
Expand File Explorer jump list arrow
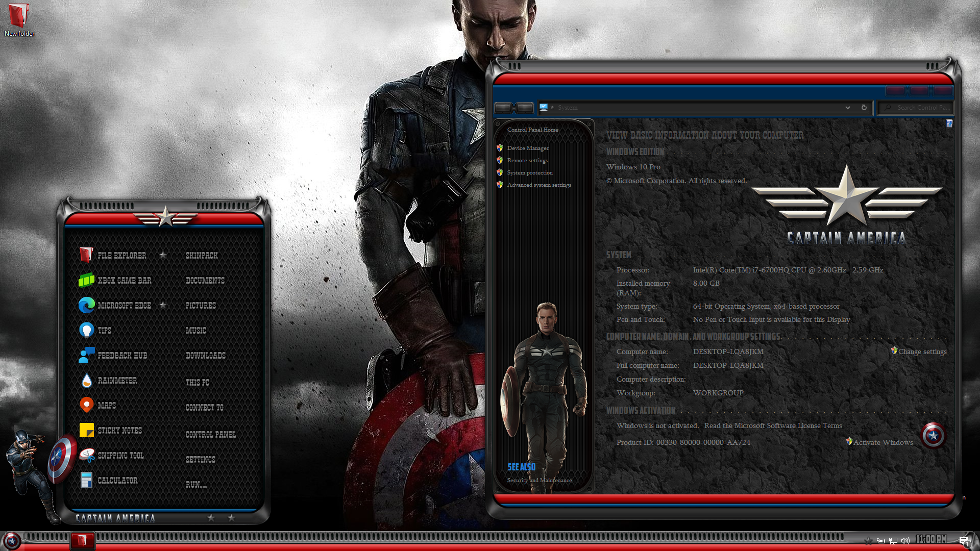click(x=163, y=255)
